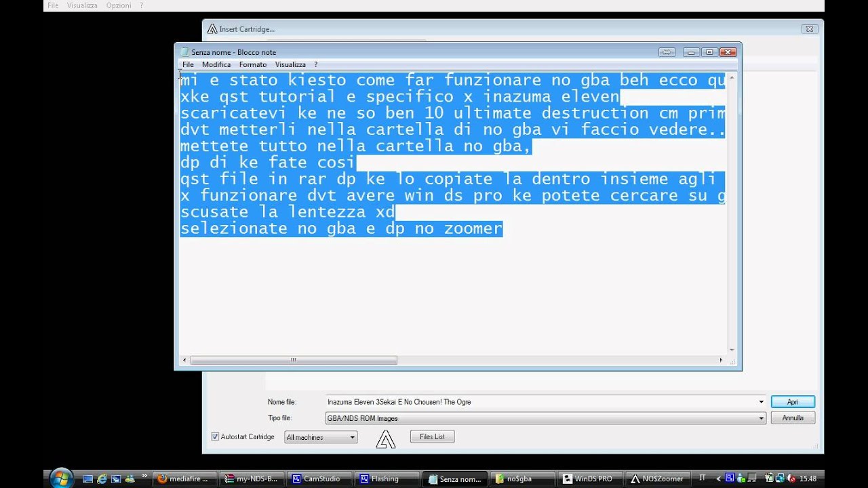Open Notepad Modifica menu
Image resolution: width=868 pixels, height=488 pixels.
216,64
